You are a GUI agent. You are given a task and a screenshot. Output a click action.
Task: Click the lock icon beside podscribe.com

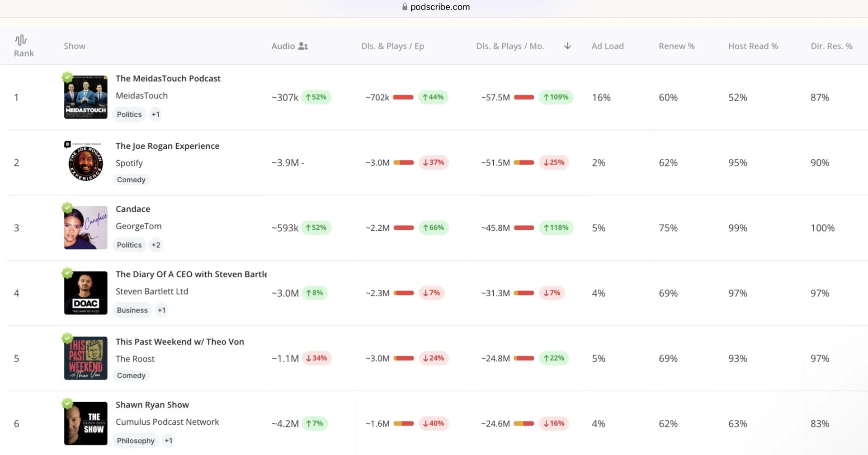pos(405,7)
